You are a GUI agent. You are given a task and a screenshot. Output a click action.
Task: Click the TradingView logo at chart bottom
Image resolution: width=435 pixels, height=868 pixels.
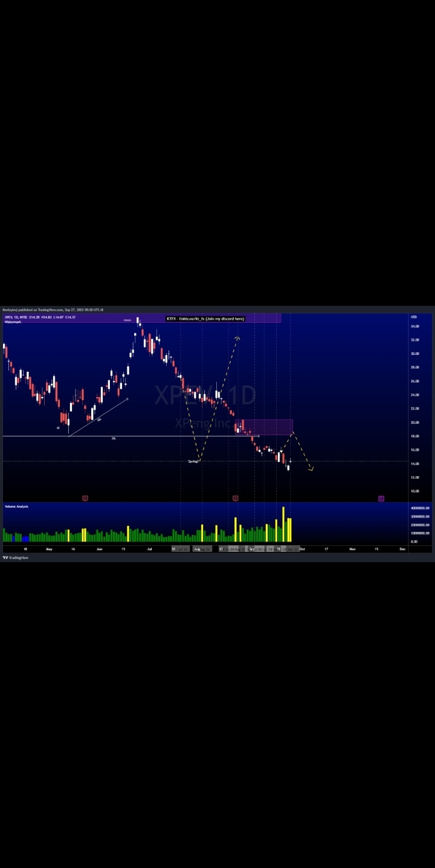pyautogui.click(x=16, y=558)
